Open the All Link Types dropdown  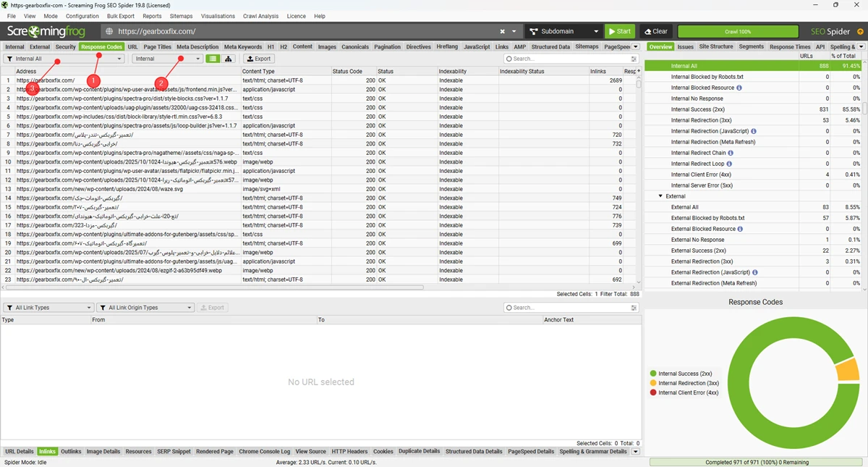pos(48,308)
